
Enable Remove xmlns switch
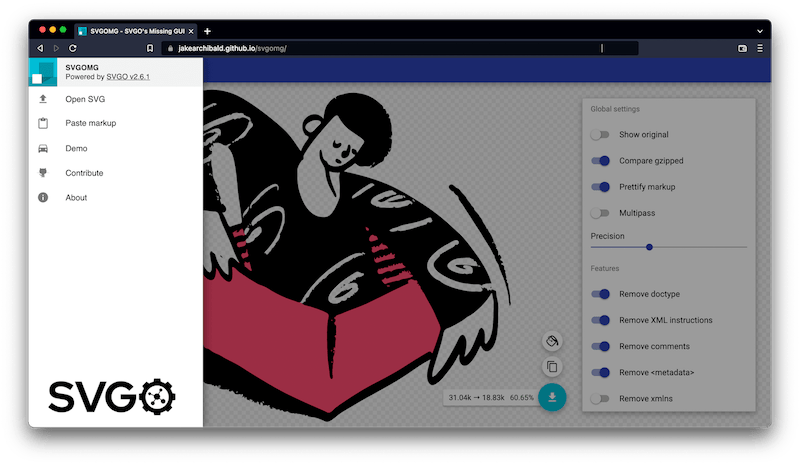point(600,399)
